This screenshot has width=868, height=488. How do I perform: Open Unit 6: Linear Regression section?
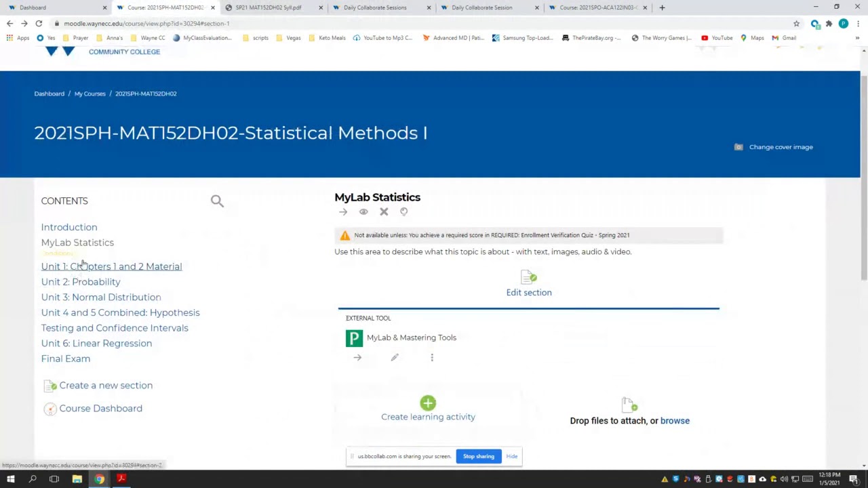(x=96, y=343)
